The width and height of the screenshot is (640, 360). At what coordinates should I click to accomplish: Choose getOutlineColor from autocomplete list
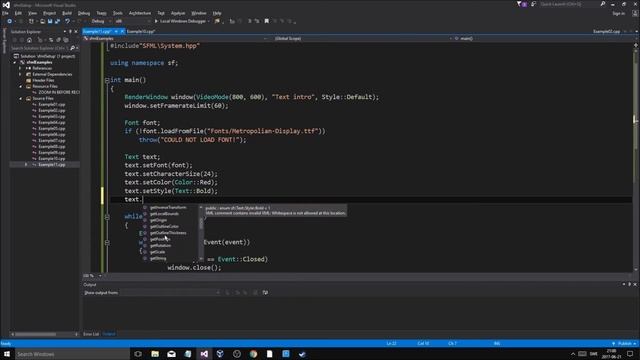point(164,227)
